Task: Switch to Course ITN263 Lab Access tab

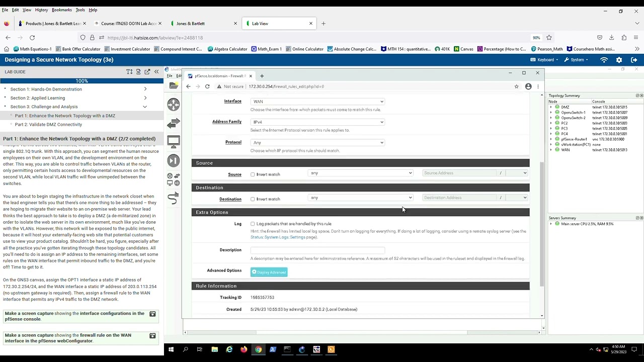Action: coord(128,24)
